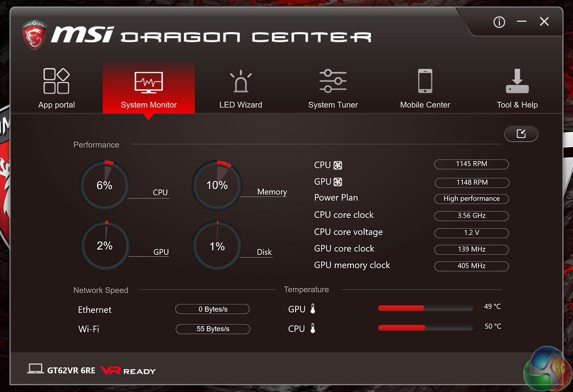
Task: Open the App portal icon
Action: [x=56, y=81]
